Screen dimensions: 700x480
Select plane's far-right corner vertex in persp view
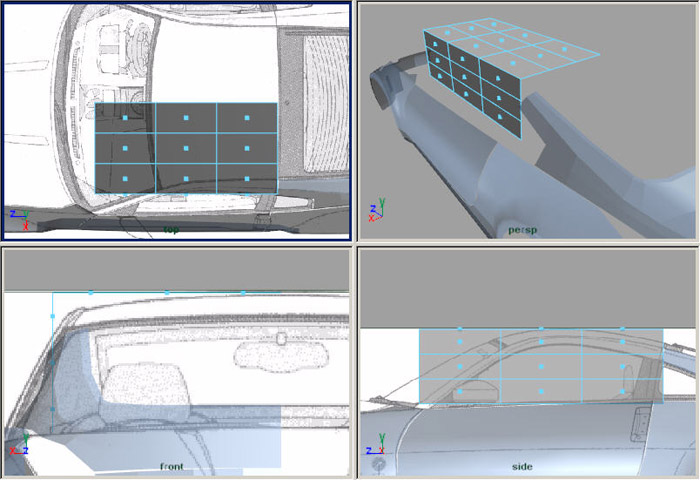click(598, 52)
